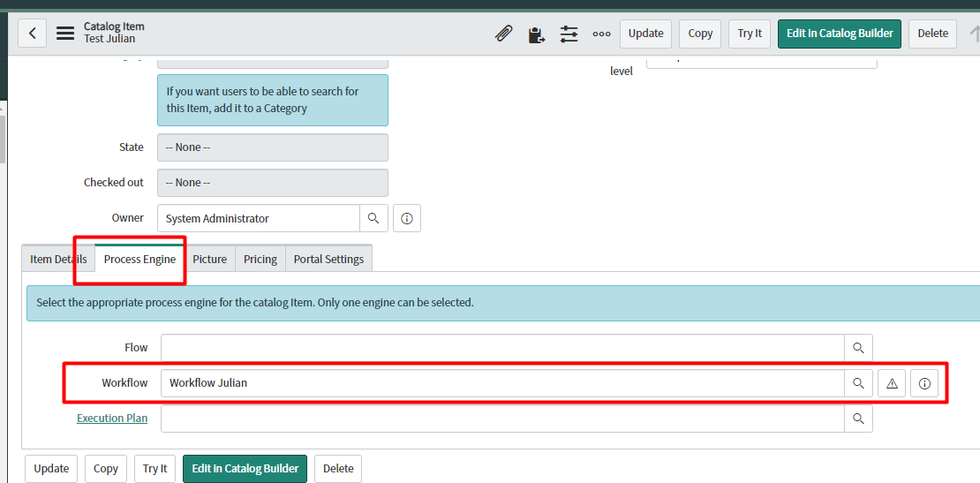The height and width of the screenshot is (483, 980).
Task: Look up a Workflow with magnifier
Action: (x=859, y=383)
